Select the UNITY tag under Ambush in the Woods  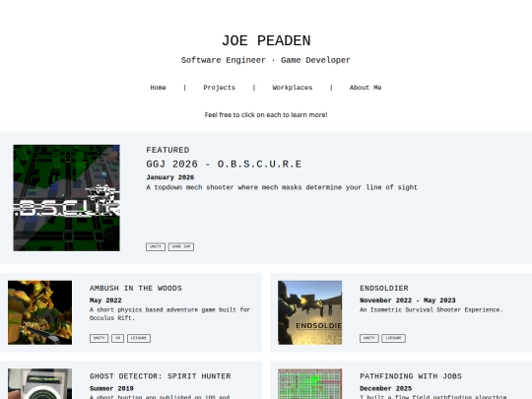pos(100,338)
